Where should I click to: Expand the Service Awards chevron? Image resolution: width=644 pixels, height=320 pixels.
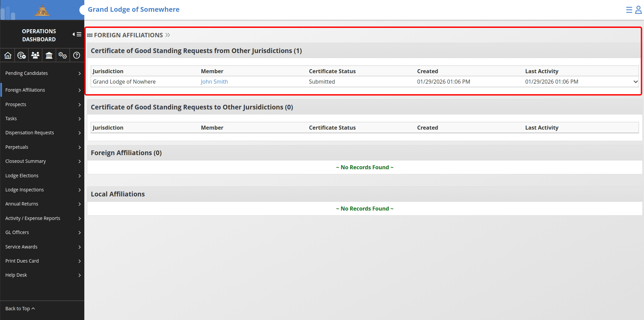pyautogui.click(x=80, y=247)
